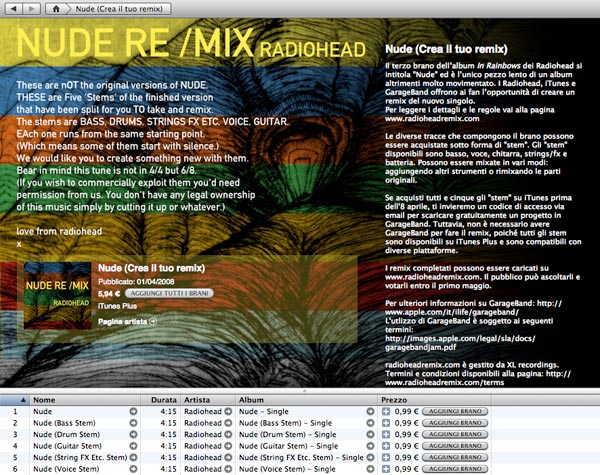Viewport: 600px width, 475px height.
Task: Select the Nude (Crea il tuo remix) breadcrumb
Action: (x=119, y=8)
